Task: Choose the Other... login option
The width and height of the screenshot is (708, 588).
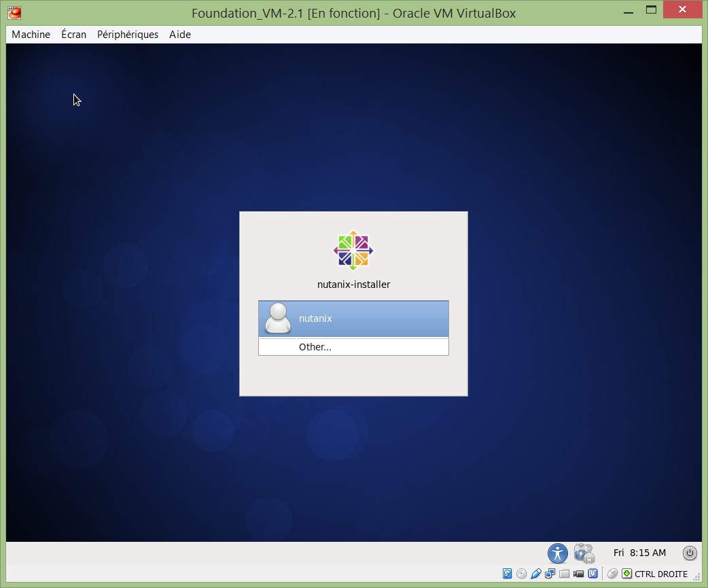Action: [x=353, y=347]
